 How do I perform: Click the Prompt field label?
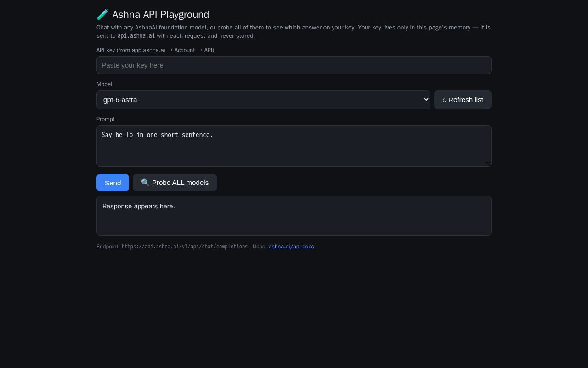(106, 119)
